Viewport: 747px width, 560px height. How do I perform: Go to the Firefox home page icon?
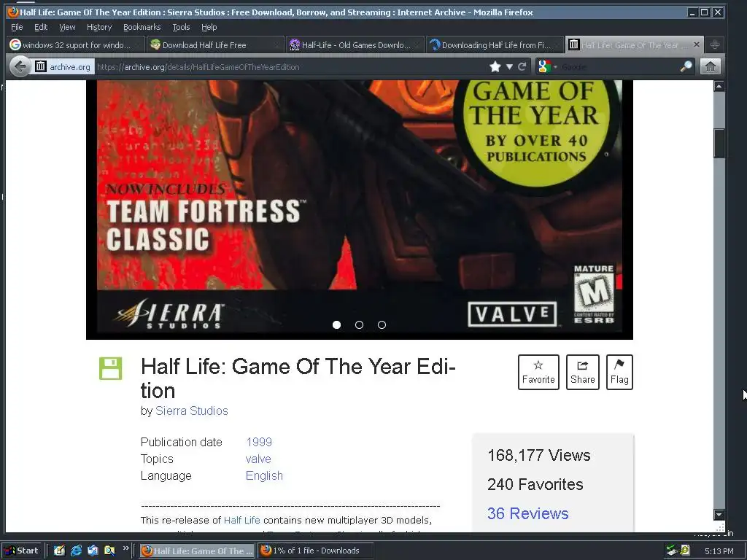(710, 66)
